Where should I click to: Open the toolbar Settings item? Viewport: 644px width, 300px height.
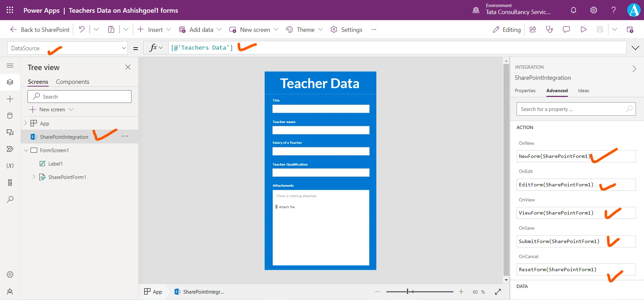tap(346, 29)
